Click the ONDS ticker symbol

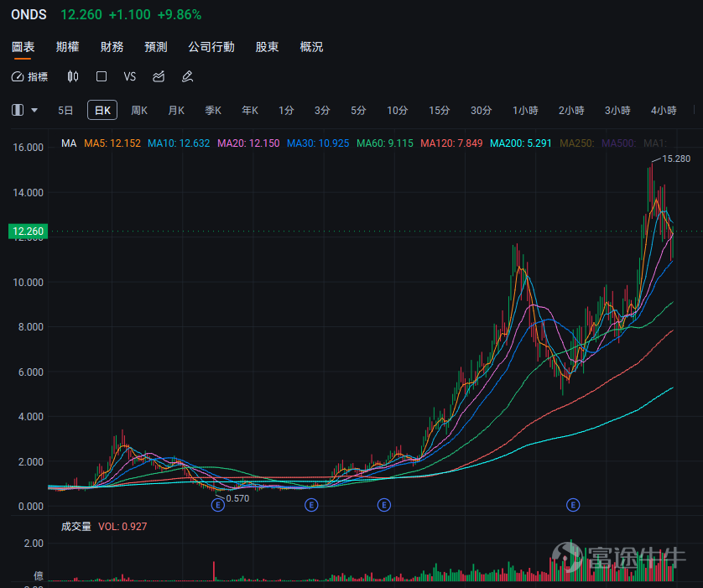29,15
